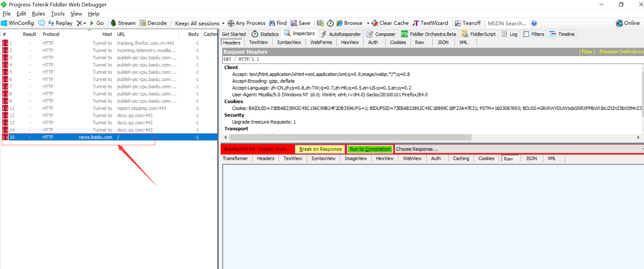
Task: Open the View menu
Action: coord(76,14)
